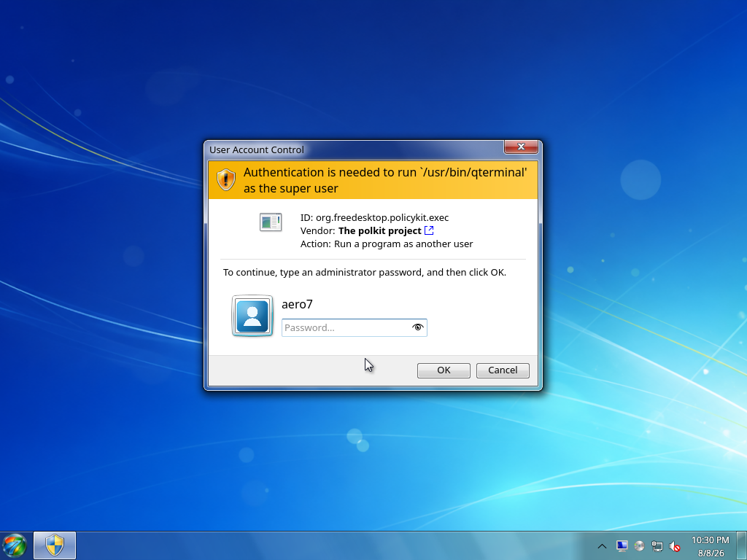Screen dimensions: 747x560
Task: Cancel the authentication dialog
Action: coord(503,370)
